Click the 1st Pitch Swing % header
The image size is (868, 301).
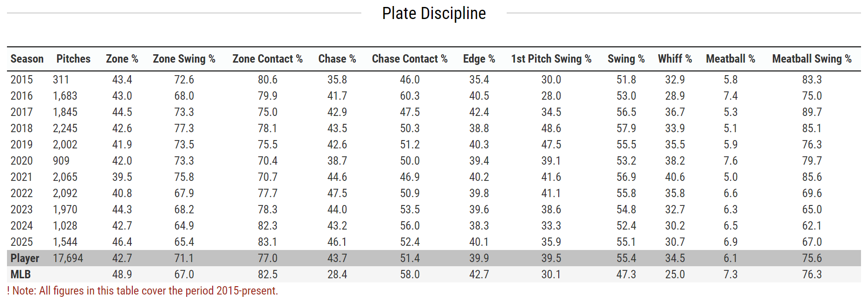(x=551, y=59)
